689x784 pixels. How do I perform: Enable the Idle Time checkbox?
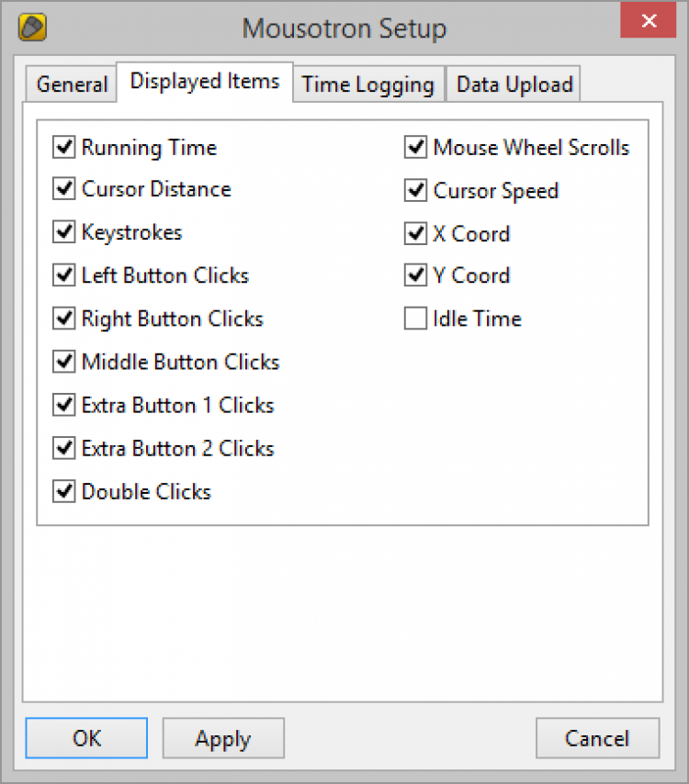point(416,319)
